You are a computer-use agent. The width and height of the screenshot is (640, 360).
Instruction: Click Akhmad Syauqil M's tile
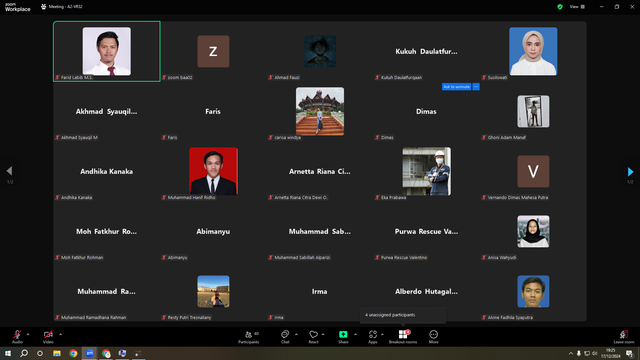[x=107, y=111]
